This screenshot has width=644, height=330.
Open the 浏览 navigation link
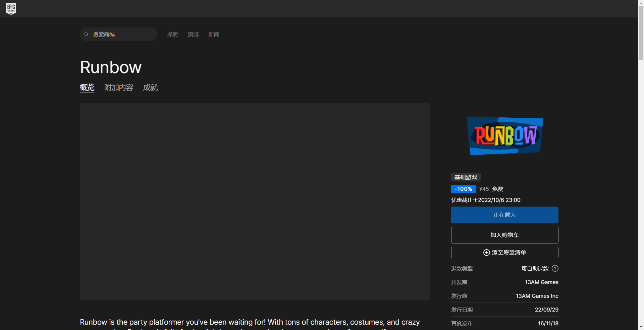[193, 34]
